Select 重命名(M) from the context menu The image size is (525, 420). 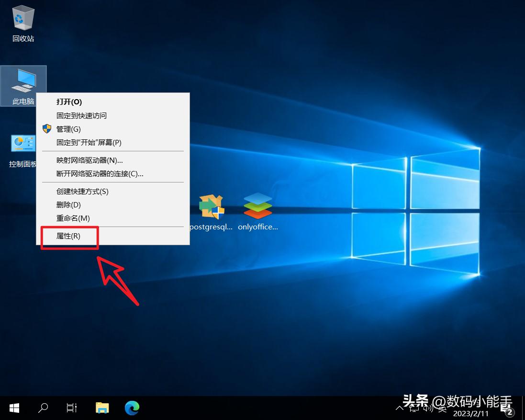(x=73, y=218)
